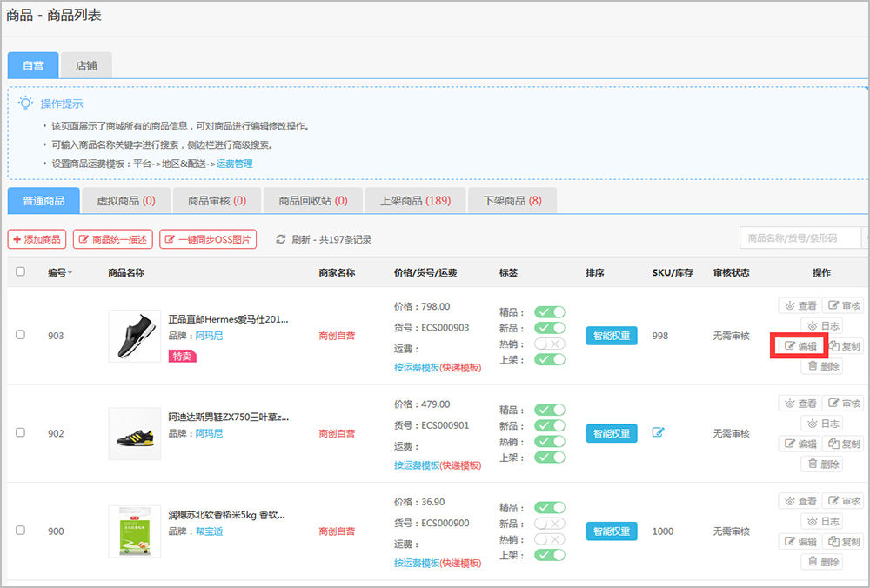Click the 添加商品 button
870x588 pixels.
coord(37,239)
